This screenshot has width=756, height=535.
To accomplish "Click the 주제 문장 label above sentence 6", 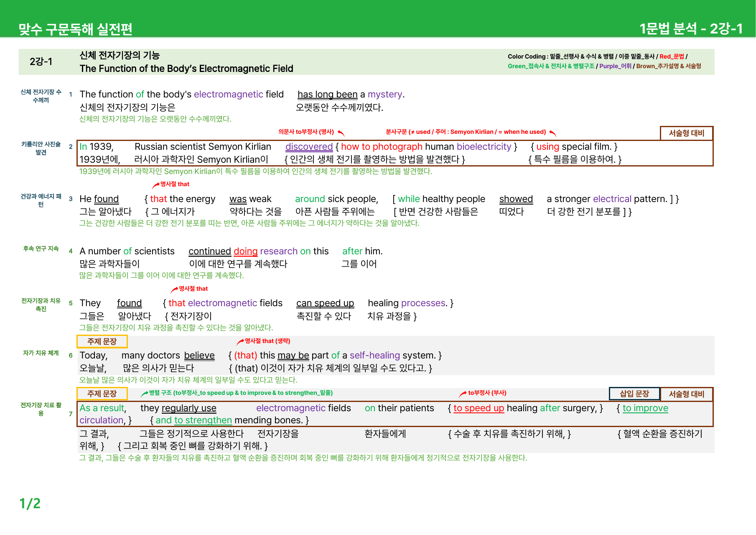I will 102,341.
